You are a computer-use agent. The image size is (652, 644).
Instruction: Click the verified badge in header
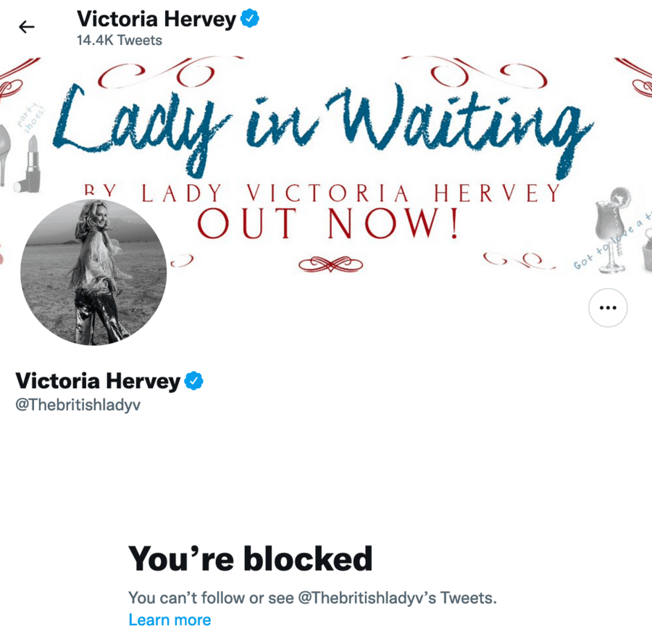tap(249, 18)
